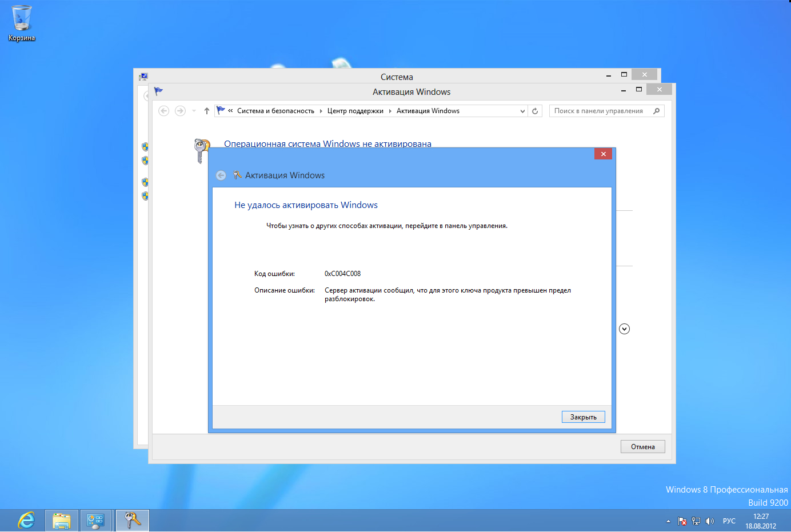Screen dimensions: 791x532
Task: Open the volume speaker tray icon
Action: coord(710,521)
